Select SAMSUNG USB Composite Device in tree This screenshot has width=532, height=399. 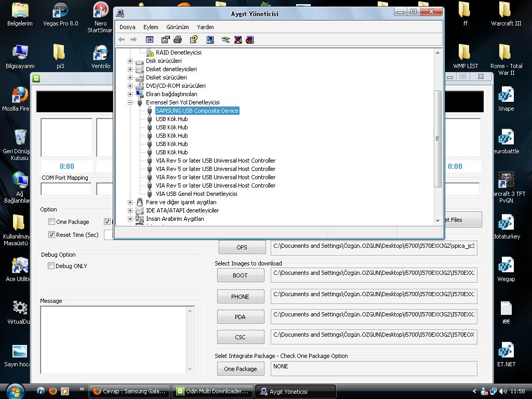[197, 111]
